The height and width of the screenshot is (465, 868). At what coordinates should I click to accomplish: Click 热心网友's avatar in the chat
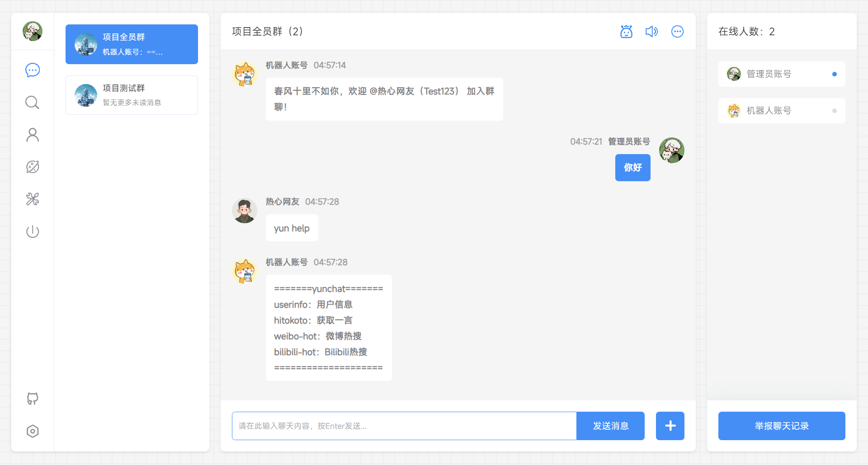245,211
